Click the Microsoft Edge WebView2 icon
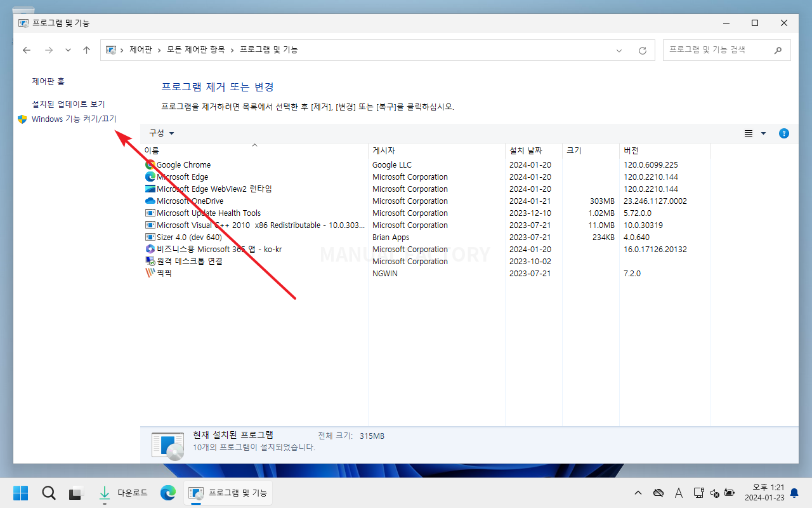 pyautogui.click(x=150, y=189)
